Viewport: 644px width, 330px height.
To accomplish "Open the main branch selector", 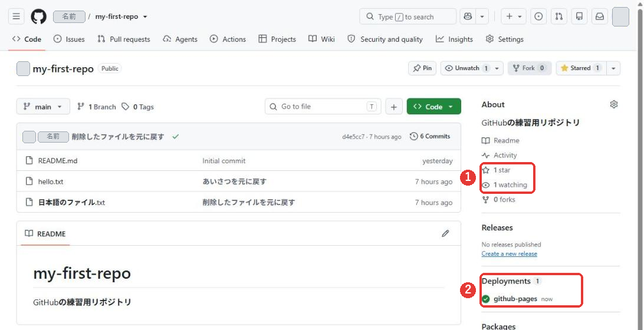I will click(x=43, y=107).
